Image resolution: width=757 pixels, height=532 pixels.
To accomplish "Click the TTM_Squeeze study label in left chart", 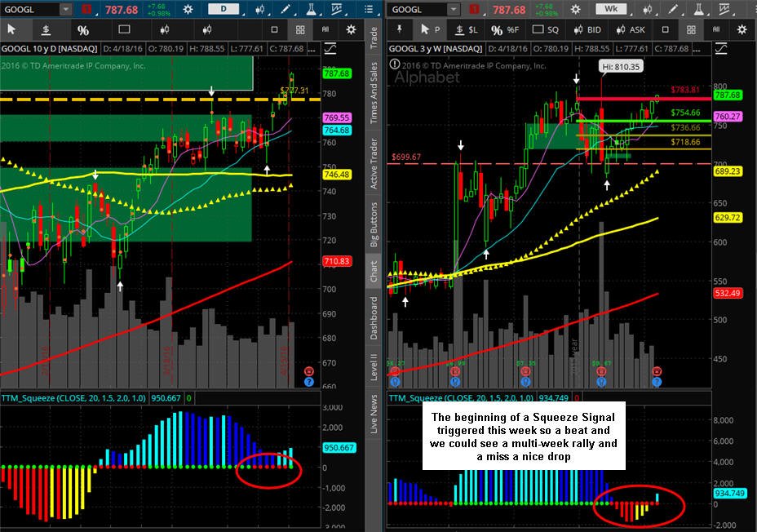I will pos(73,398).
